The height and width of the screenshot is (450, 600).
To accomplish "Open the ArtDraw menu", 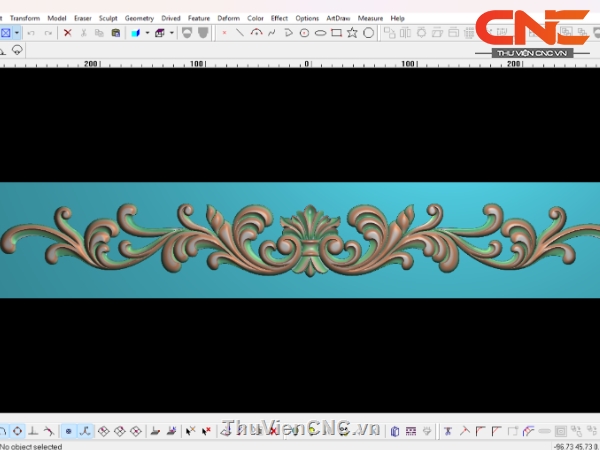I will [336, 18].
